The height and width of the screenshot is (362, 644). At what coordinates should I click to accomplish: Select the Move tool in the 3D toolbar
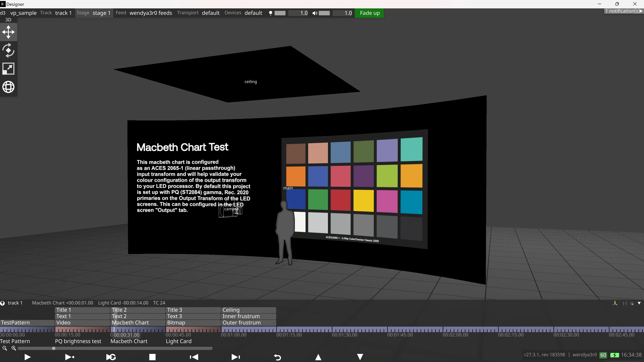click(x=8, y=32)
